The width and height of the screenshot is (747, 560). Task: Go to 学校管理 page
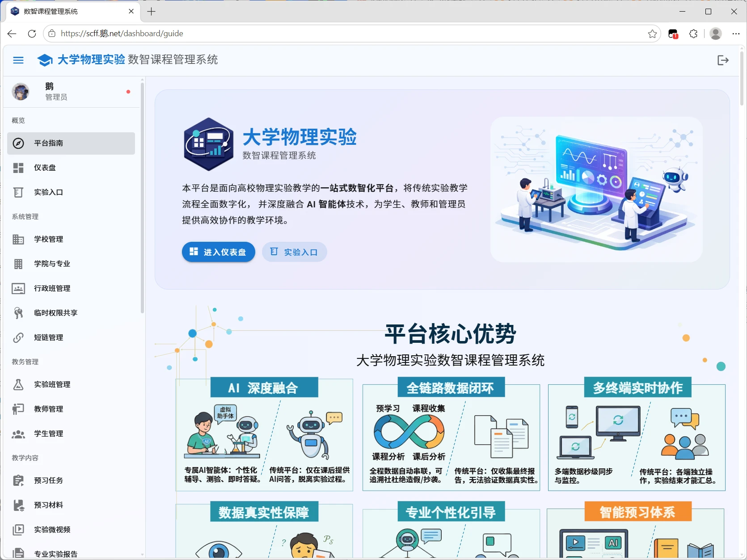pyautogui.click(x=71, y=240)
